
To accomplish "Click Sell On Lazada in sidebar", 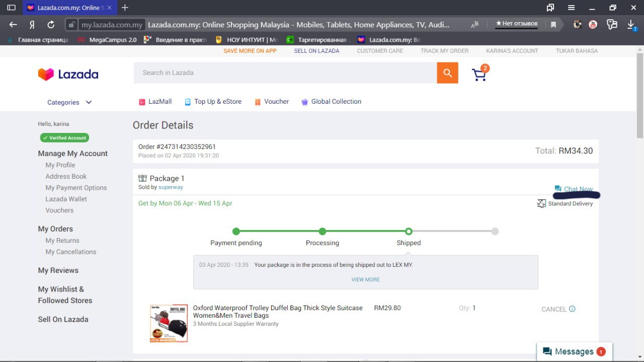I will click(x=63, y=319).
